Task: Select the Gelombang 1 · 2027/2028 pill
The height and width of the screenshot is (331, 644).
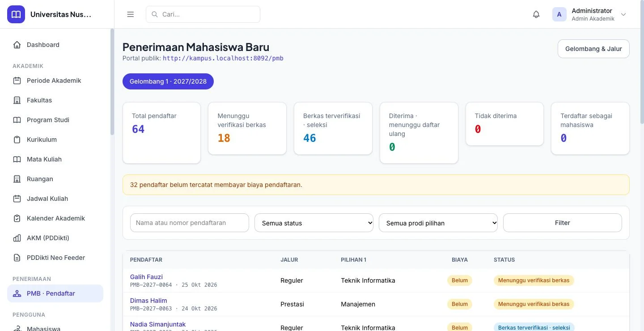Action: (168, 81)
